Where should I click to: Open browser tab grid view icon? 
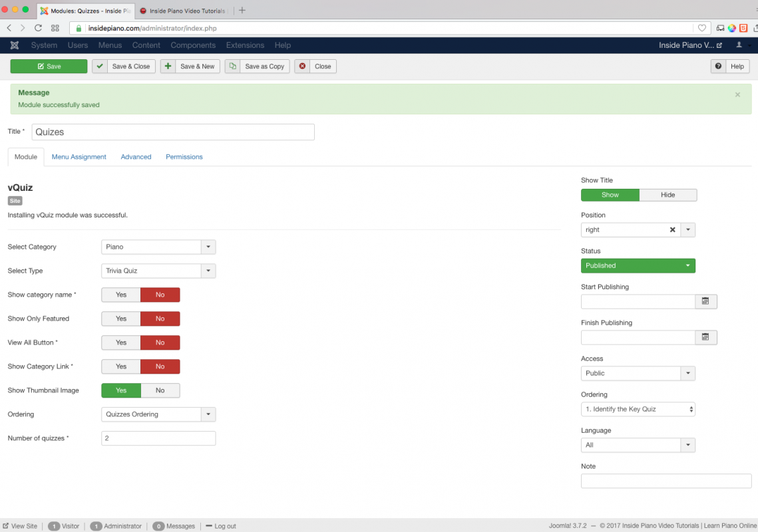(x=55, y=28)
